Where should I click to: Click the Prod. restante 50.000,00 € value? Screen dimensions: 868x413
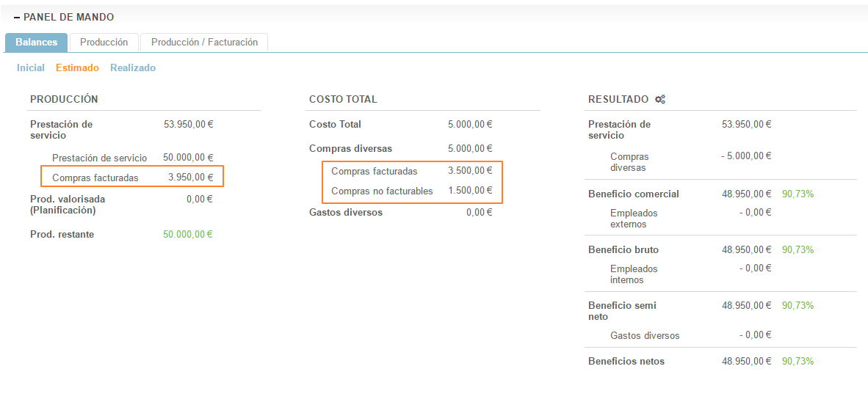pyautogui.click(x=188, y=235)
